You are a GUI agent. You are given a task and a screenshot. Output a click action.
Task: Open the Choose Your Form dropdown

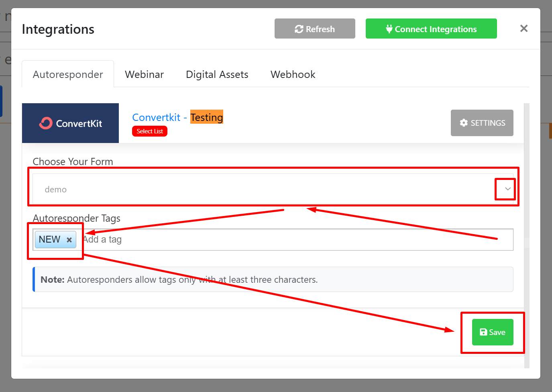[x=273, y=189]
